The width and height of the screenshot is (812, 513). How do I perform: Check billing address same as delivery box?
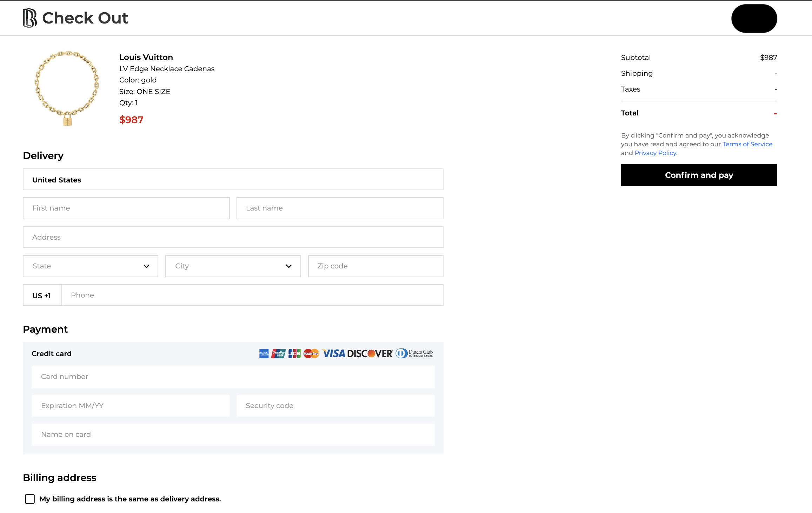(30, 499)
